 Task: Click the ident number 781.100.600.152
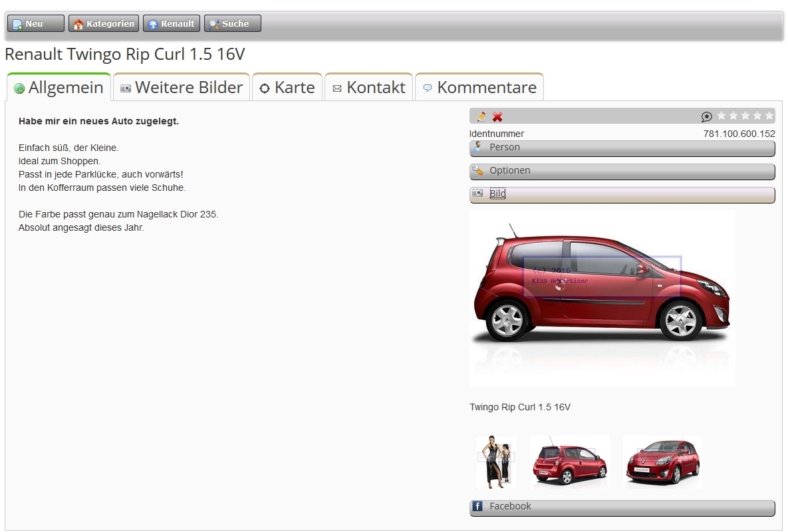click(x=739, y=134)
